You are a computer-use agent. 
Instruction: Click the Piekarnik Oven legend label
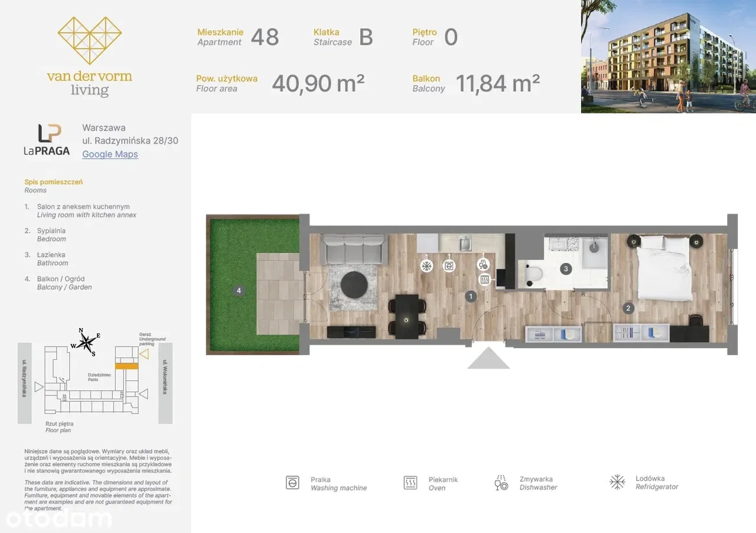click(444, 484)
